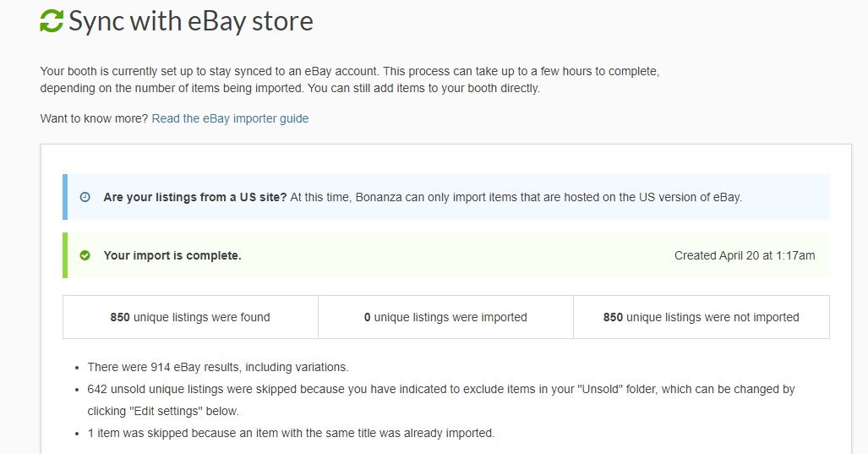Click the green sync arrows icon
Viewport: 868px width, 454px height.
point(52,21)
